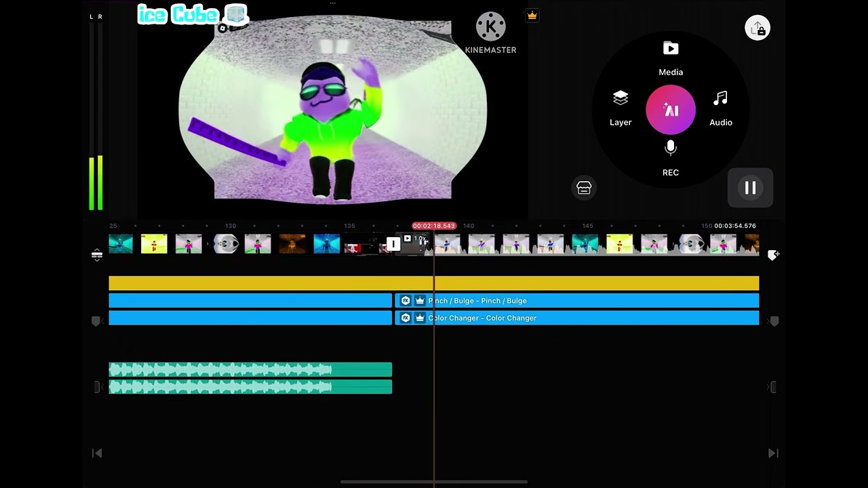Jump to the timeline start

(x=97, y=453)
